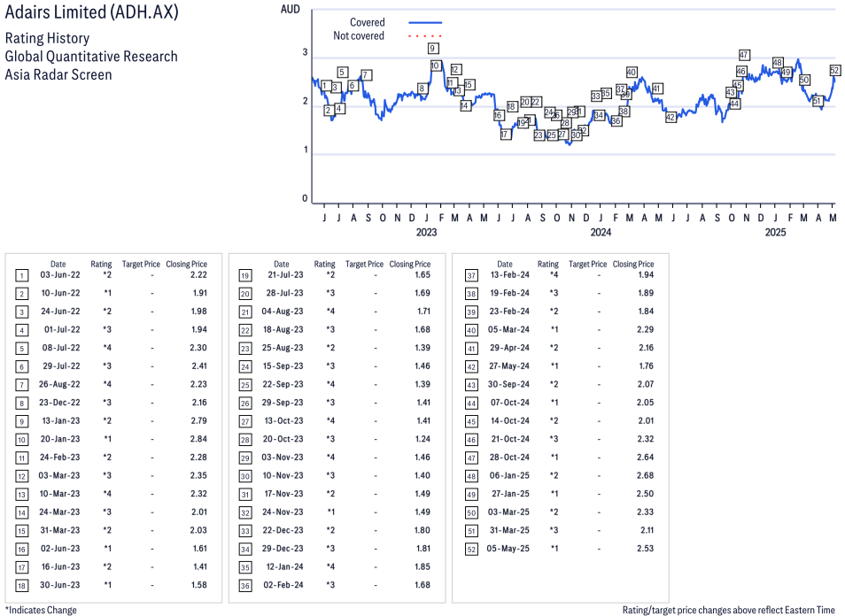Select chart marker 42 on the price line
Image resolution: width=845 pixels, height=616 pixels.
(x=671, y=117)
